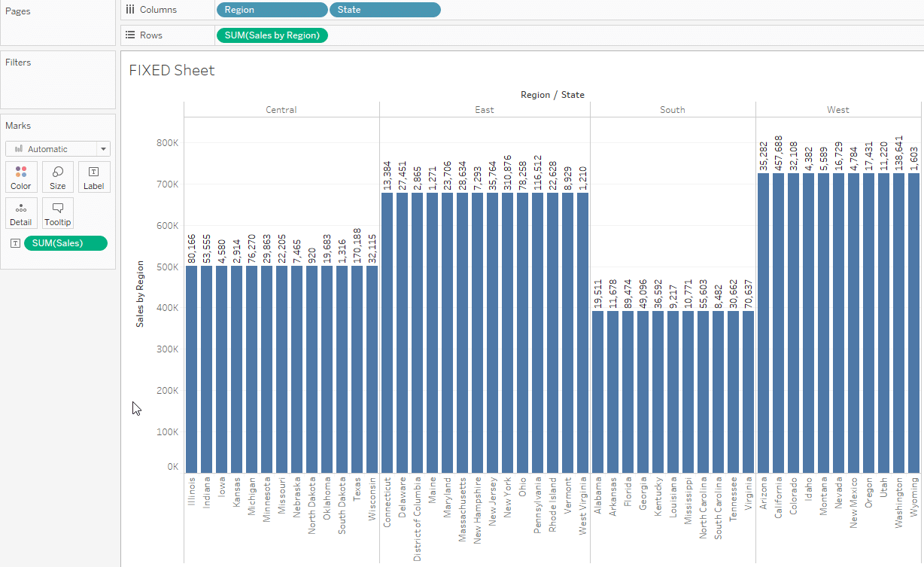Select the West region column header
Viewport: 924px width, 567px height.
[837, 109]
